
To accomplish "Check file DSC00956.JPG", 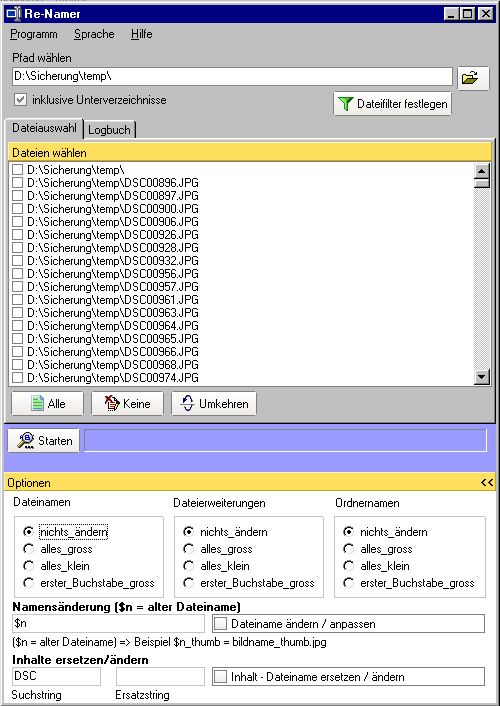I will 18,274.
